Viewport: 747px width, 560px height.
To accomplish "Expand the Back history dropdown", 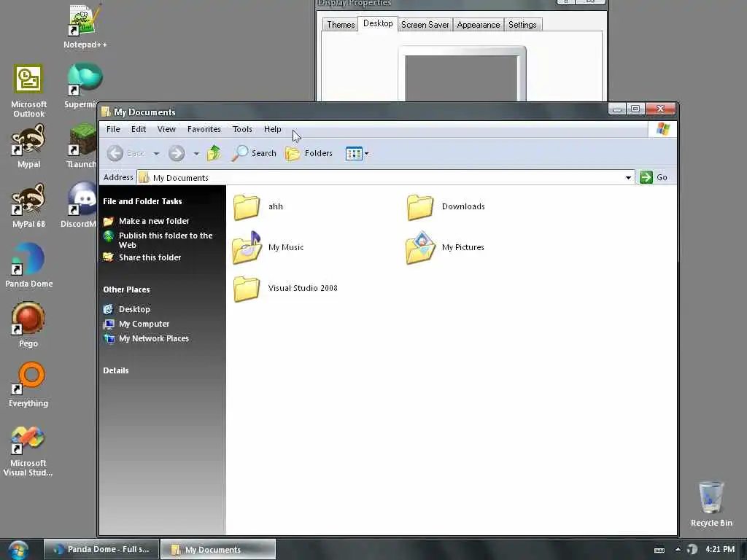I will click(x=156, y=154).
